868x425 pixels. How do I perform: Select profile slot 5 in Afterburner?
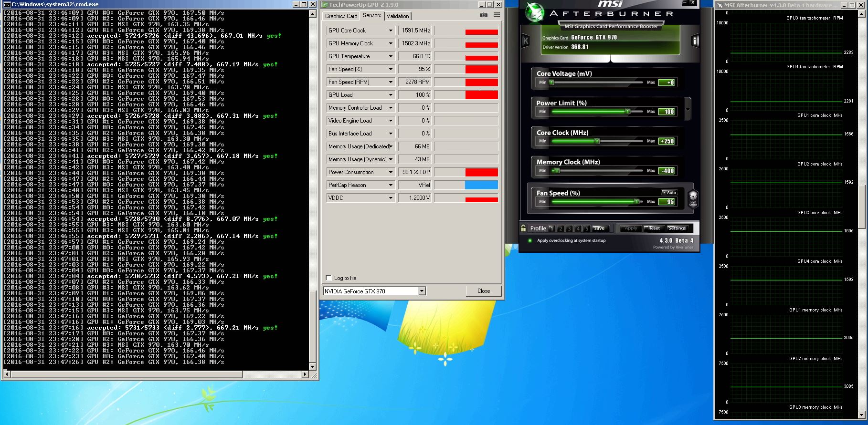click(x=586, y=228)
